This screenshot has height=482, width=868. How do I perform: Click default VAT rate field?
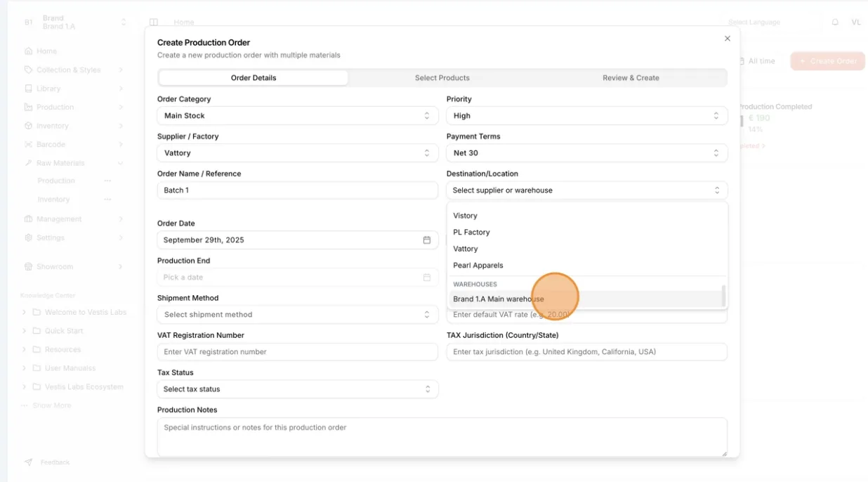click(x=587, y=315)
